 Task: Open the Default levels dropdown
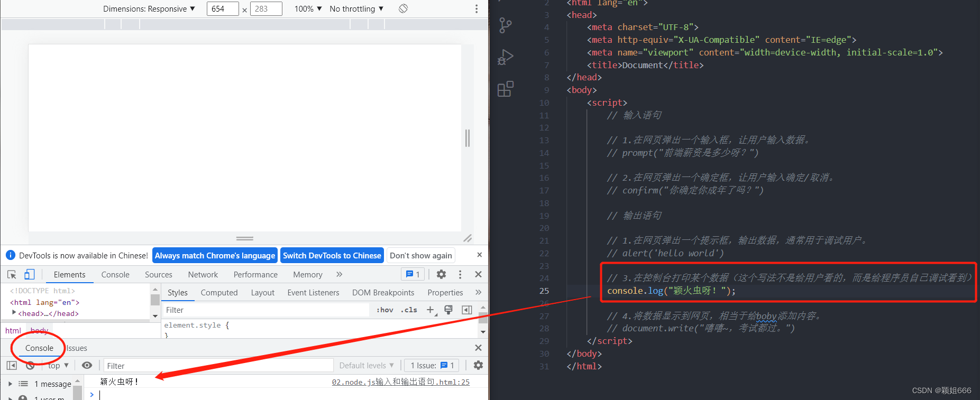point(367,365)
